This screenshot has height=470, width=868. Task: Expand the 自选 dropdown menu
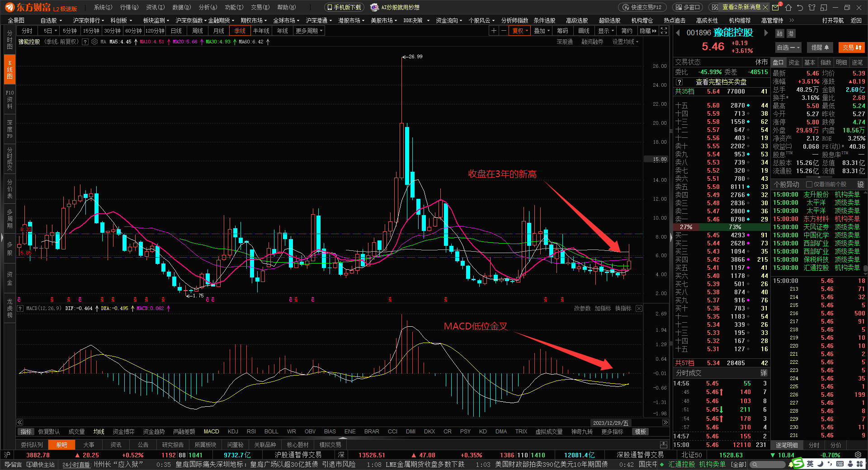pos(788,47)
